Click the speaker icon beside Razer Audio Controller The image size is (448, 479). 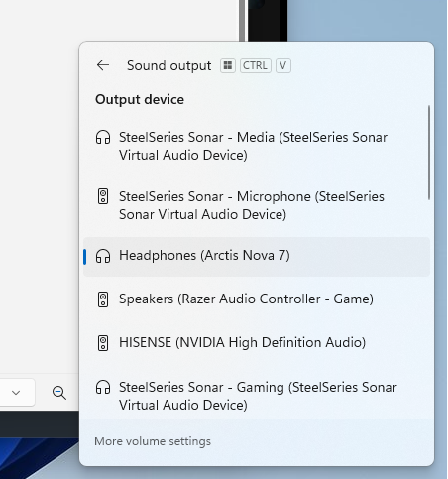click(103, 299)
